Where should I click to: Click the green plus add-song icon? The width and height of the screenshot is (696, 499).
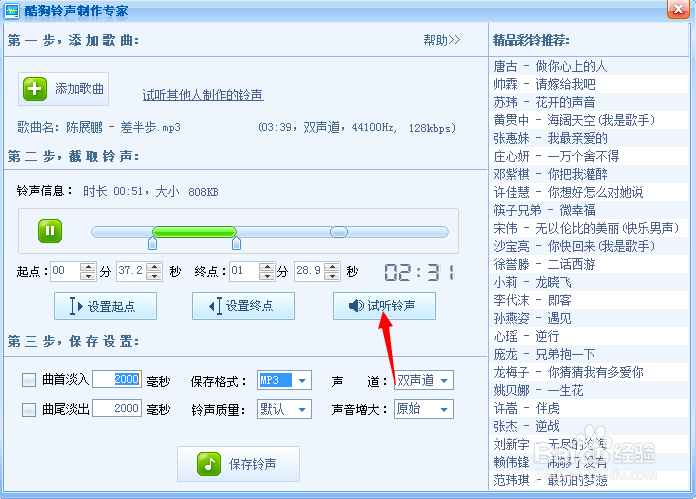click(x=35, y=89)
